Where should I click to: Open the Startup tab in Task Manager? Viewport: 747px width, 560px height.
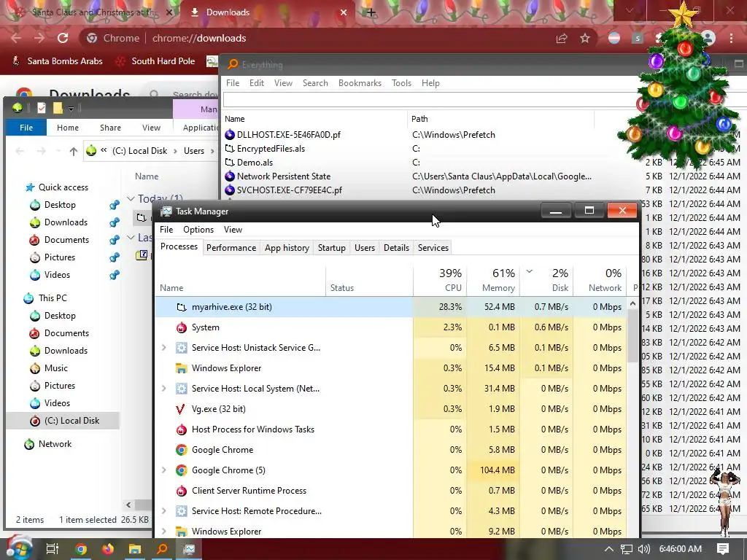point(332,248)
